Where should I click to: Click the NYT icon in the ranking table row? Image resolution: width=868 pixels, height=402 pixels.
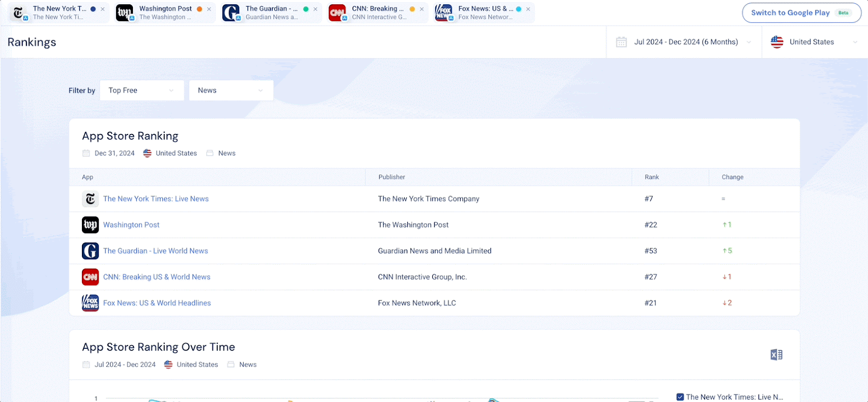[x=90, y=199]
